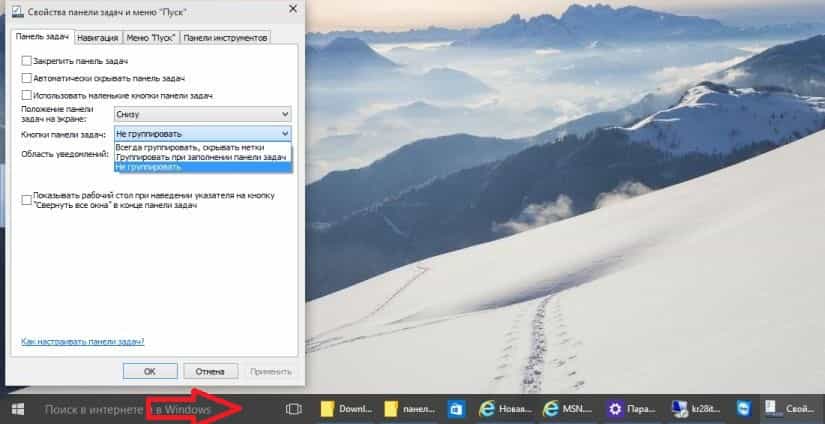
Task: Enable Автоматически скрывать панель задач
Action: click(x=26, y=78)
